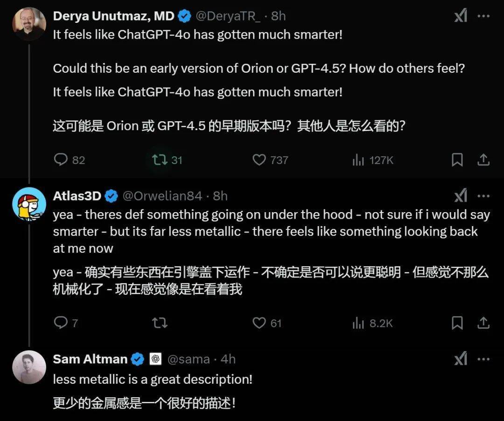504x421 pixels.
Task: Open Grok icon on Sam Altman's tweet
Action: coord(461,359)
